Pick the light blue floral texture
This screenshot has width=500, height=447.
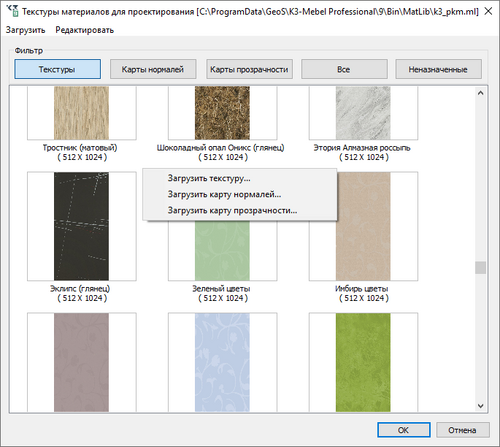(x=222, y=362)
